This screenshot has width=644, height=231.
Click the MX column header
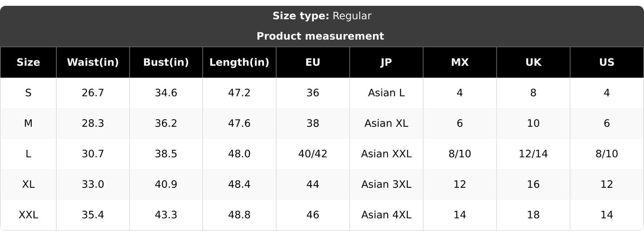459,62
